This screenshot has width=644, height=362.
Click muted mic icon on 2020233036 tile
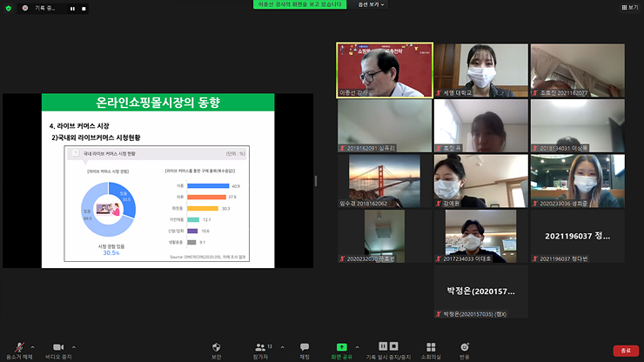click(535, 204)
